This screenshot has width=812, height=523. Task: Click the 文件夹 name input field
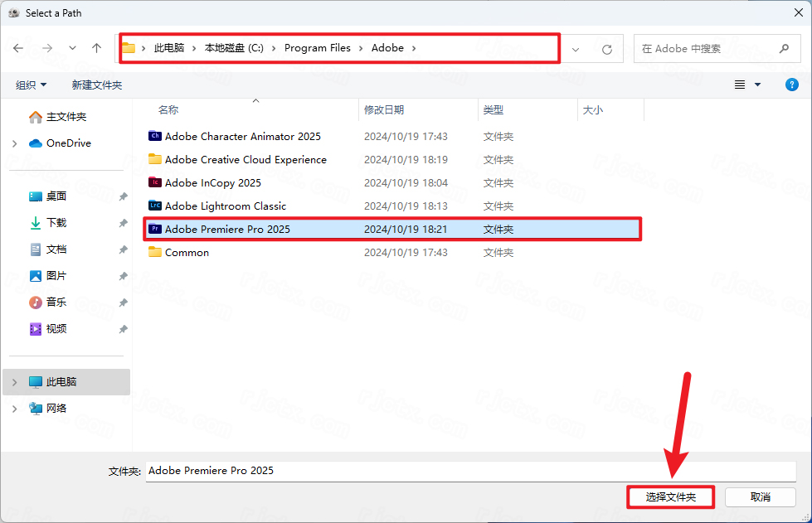coord(469,471)
